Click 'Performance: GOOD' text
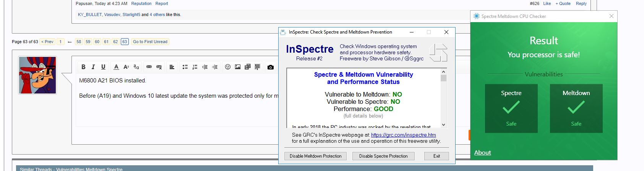 pos(363,109)
